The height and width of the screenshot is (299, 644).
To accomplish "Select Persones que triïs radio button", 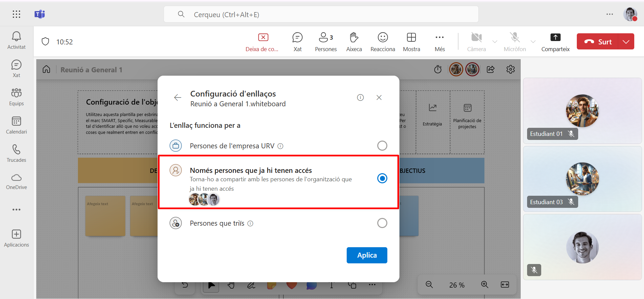I will point(382,223).
